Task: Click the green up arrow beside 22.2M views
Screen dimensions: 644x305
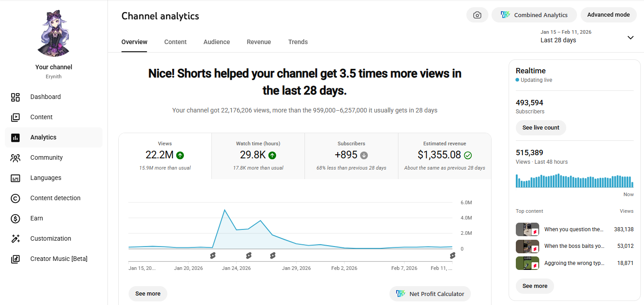Action: 180,155
